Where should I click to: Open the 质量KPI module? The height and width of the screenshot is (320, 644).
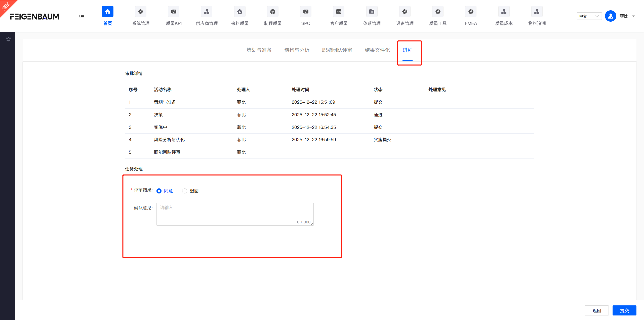point(174,16)
